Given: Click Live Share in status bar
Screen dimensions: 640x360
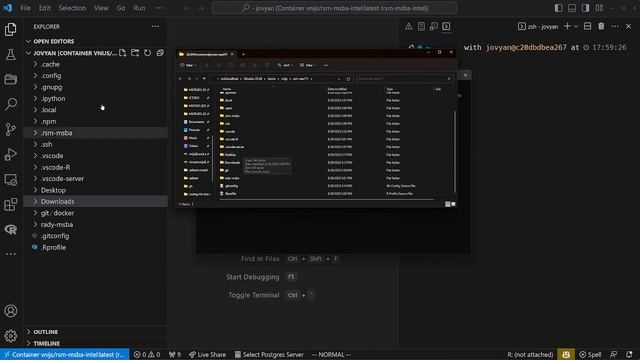Looking at the screenshot, I should tap(207, 354).
